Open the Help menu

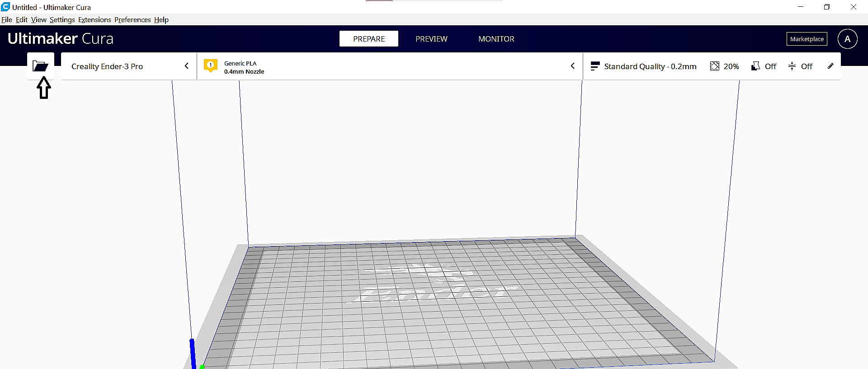coord(161,20)
